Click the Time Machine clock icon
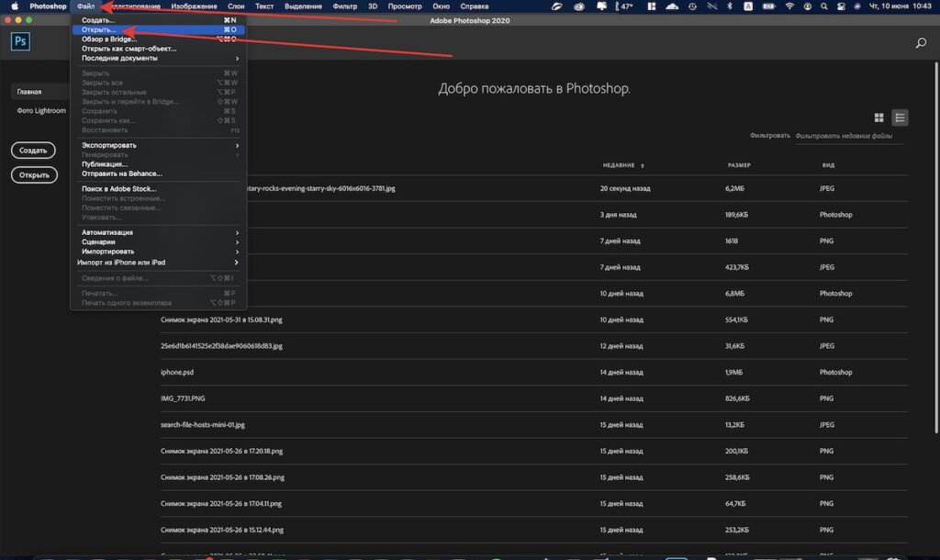The width and height of the screenshot is (940, 560). [692, 6]
